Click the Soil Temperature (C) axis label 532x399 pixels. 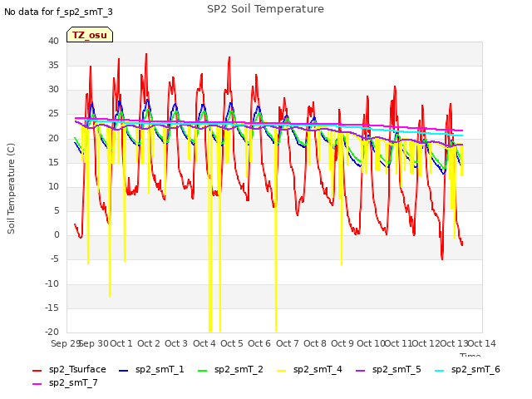11,189
